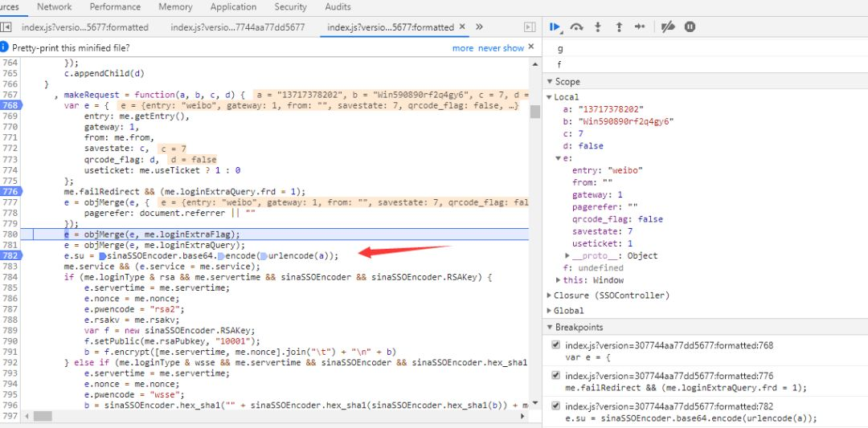This screenshot has height=428, width=868.
Task: Collapse the Local scope tree
Action: point(549,97)
